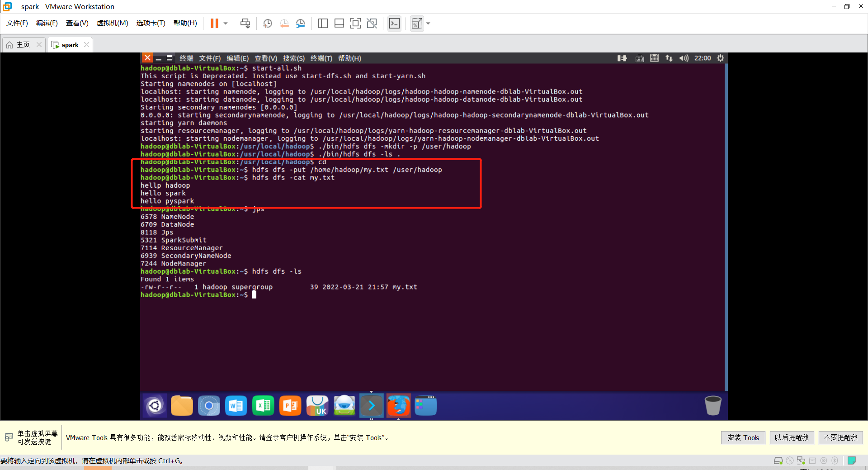This screenshot has height=470, width=868.
Task: Click the network transfer arrows indicator
Action: pos(669,58)
